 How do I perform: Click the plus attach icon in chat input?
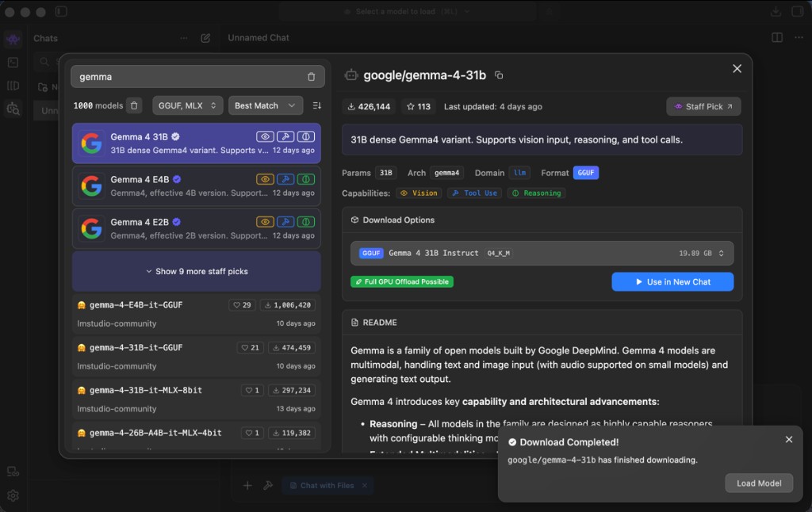click(x=247, y=485)
